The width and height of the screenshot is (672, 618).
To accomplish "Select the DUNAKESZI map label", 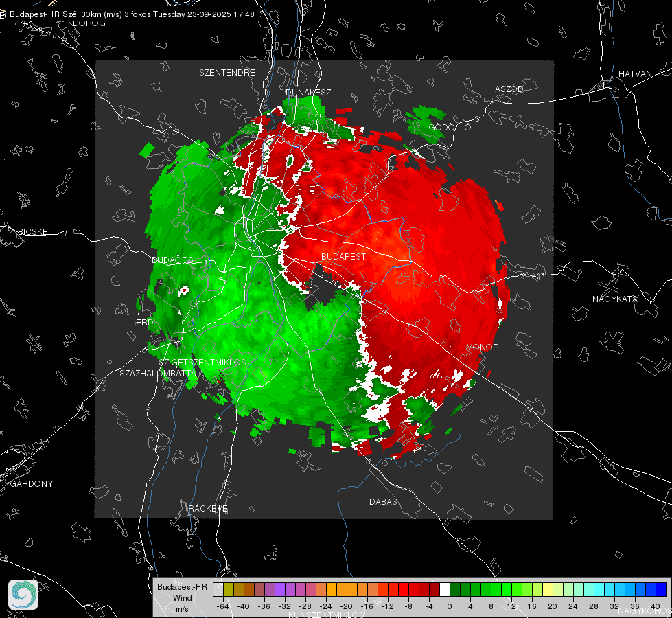I will click(309, 92).
